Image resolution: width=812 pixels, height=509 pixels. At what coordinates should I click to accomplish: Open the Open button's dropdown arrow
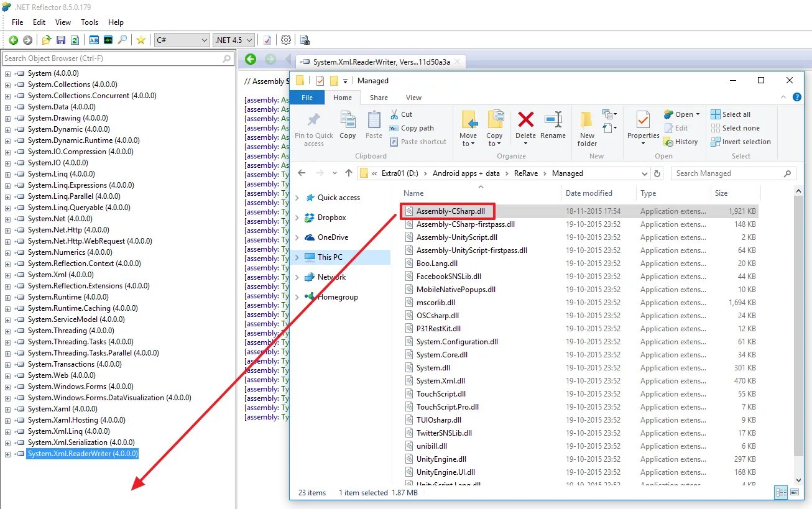(698, 114)
